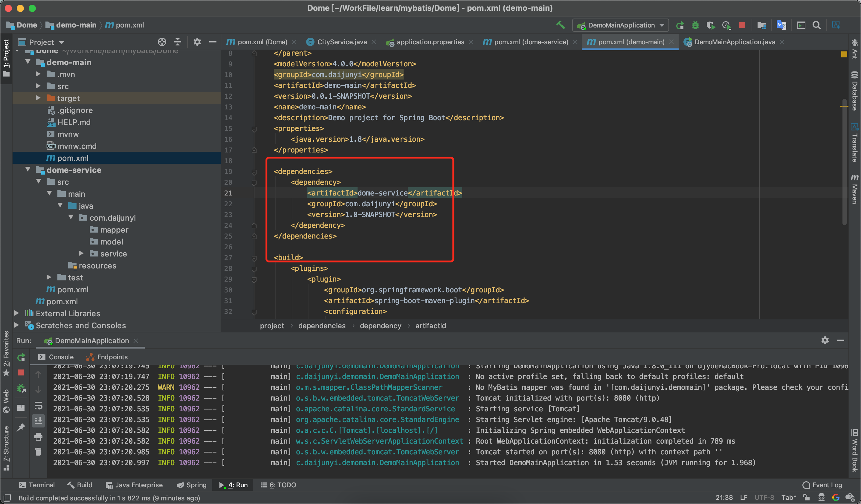Viewport: 861px width, 504px height.
Task: Open the profiler run icon in toolbar
Action: click(726, 25)
